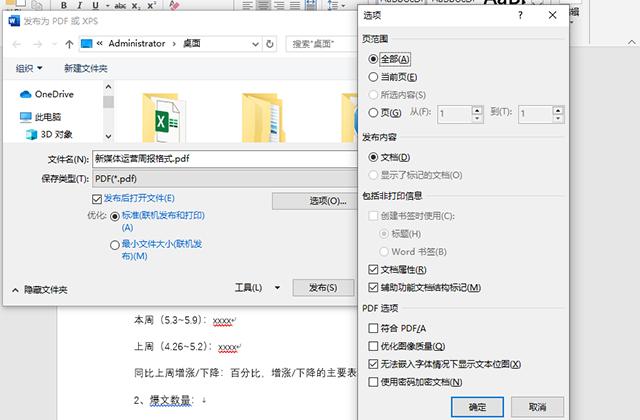Click the help question mark in 选项 dialog
Screen dimensions: 640x420
(520, 15)
